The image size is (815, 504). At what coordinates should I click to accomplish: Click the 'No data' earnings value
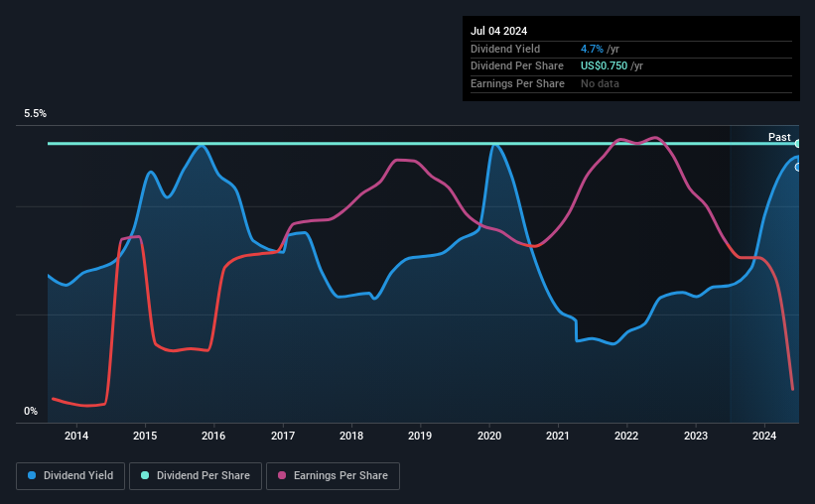pos(600,83)
